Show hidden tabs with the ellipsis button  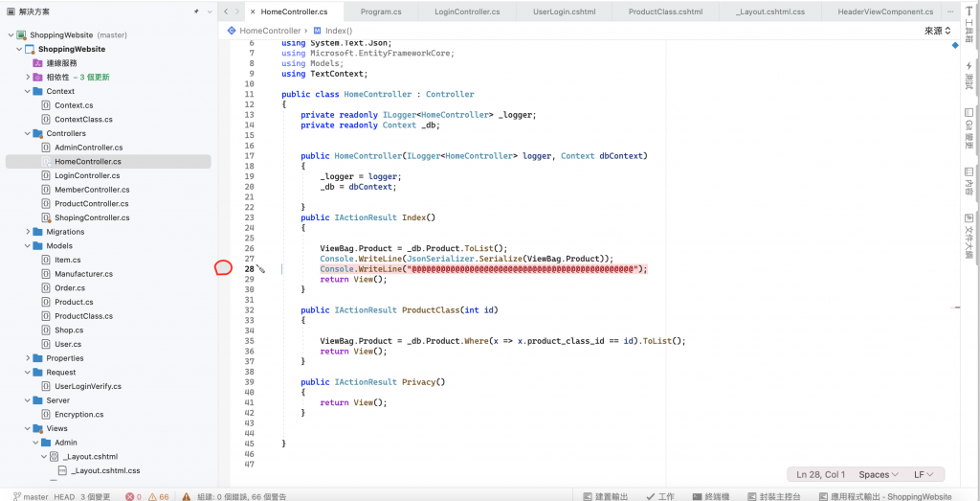(x=950, y=11)
